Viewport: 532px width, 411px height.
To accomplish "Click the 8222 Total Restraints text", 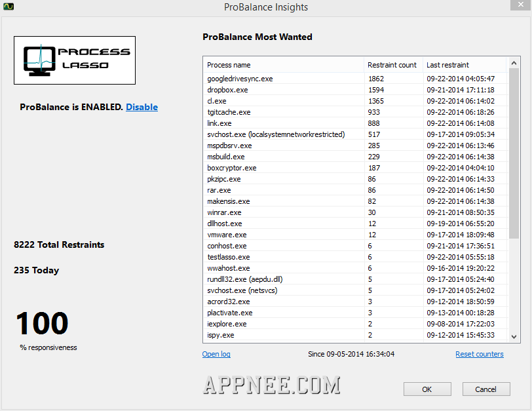I will [59, 245].
